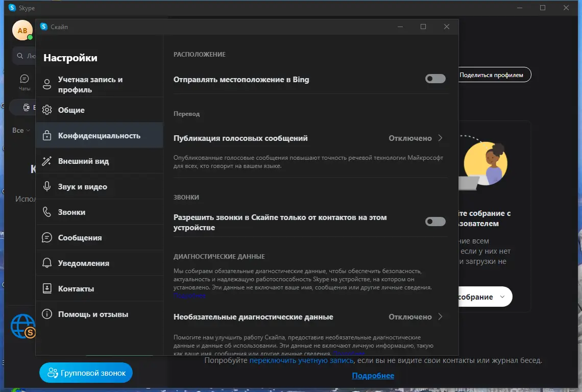Click the microphone icon for Звук и видео
582x392 pixels.
click(x=47, y=186)
